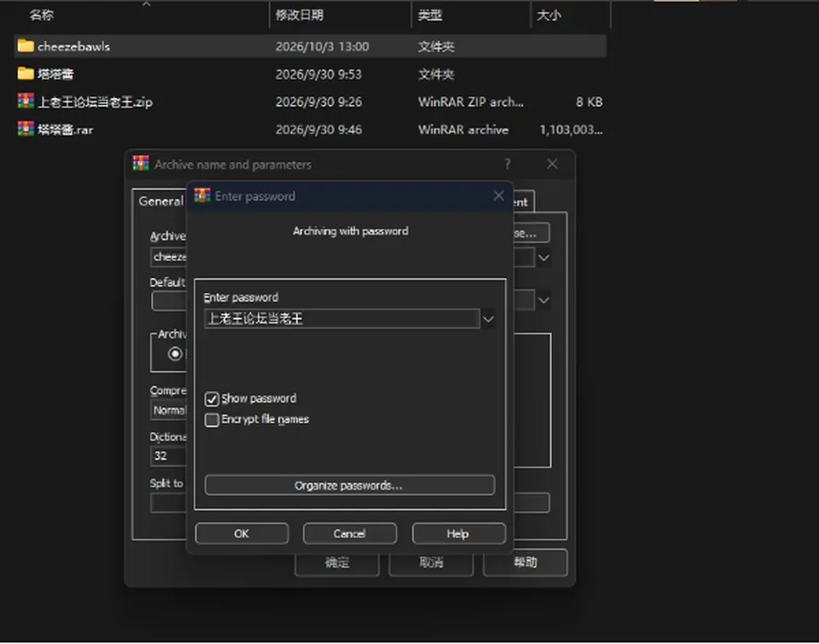This screenshot has height=644, width=819.
Task: Sort files by the 大小 column header
Action: click(x=549, y=15)
